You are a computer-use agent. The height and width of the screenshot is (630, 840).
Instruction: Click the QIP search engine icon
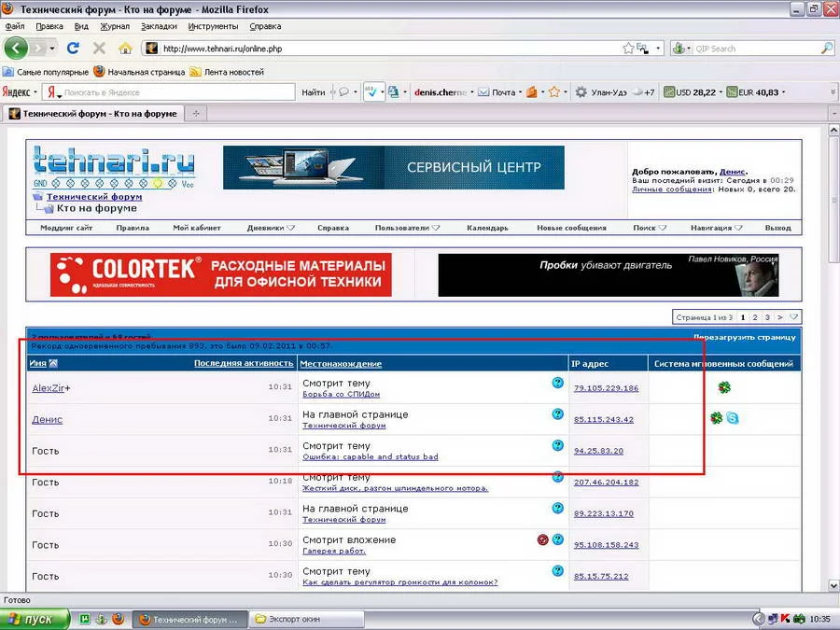[679, 49]
